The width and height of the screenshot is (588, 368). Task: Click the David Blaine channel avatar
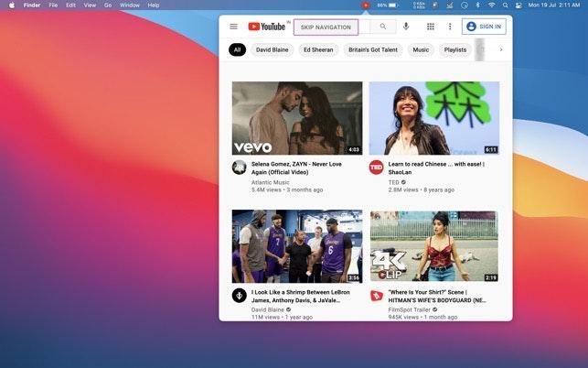coord(239,296)
